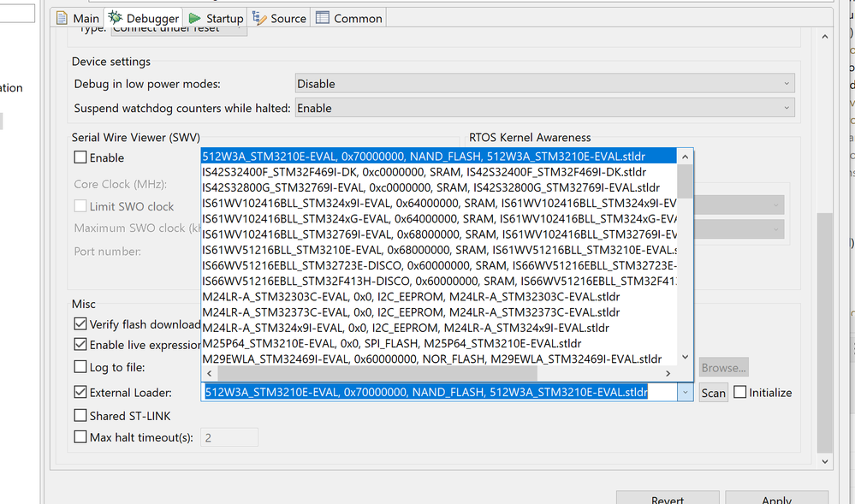Select IS66WV51216EBLL_STM32F413H-DISCO loader
The width and height of the screenshot is (855, 504).
click(439, 281)
